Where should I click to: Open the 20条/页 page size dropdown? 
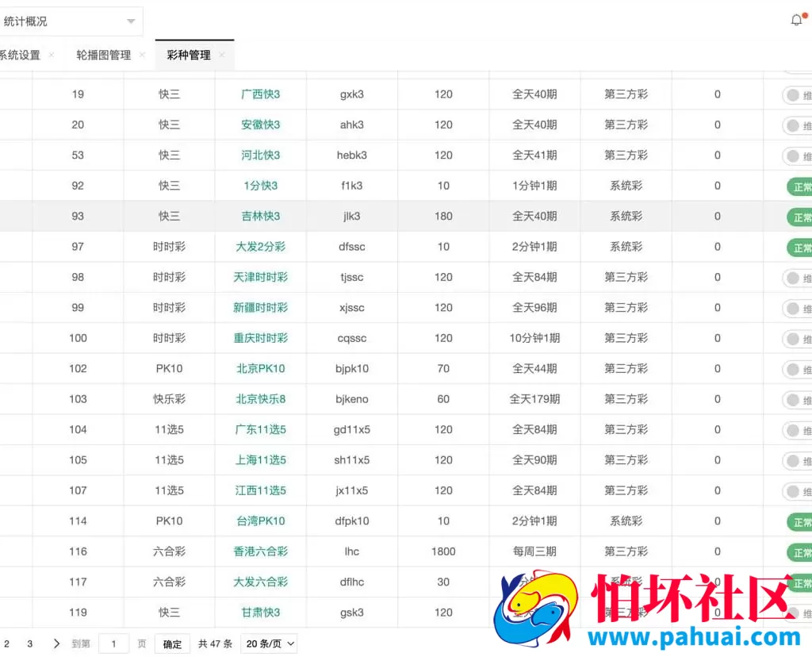pyautogui.click(x=268, y=644)
